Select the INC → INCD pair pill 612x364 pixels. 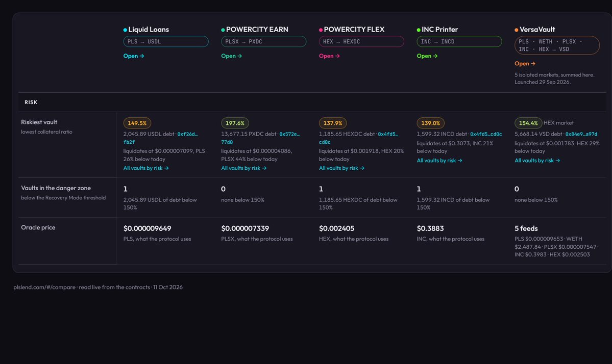(x=459, y=41)
